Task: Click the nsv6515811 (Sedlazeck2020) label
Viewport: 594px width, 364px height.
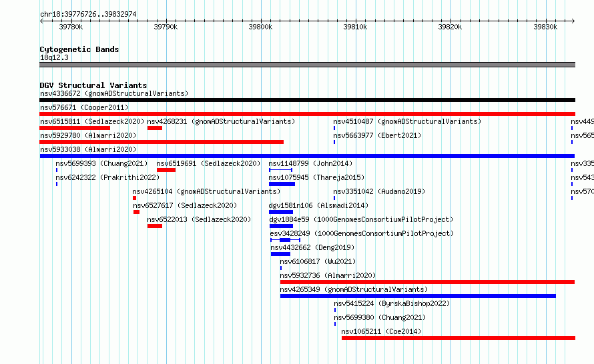Action: [x=92, y=121]
